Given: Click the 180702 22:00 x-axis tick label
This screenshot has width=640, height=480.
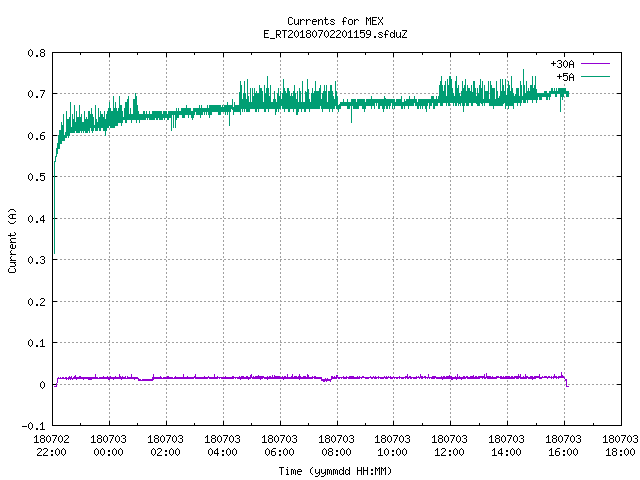Looking at the screenshot, I should (51, 446).
